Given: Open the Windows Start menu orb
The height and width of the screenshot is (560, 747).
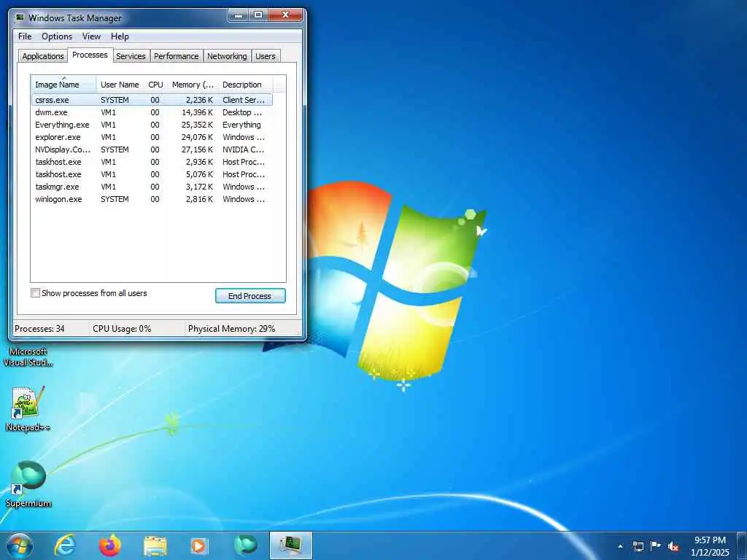Looking at the screenshot, I should [x=20, y=546].
